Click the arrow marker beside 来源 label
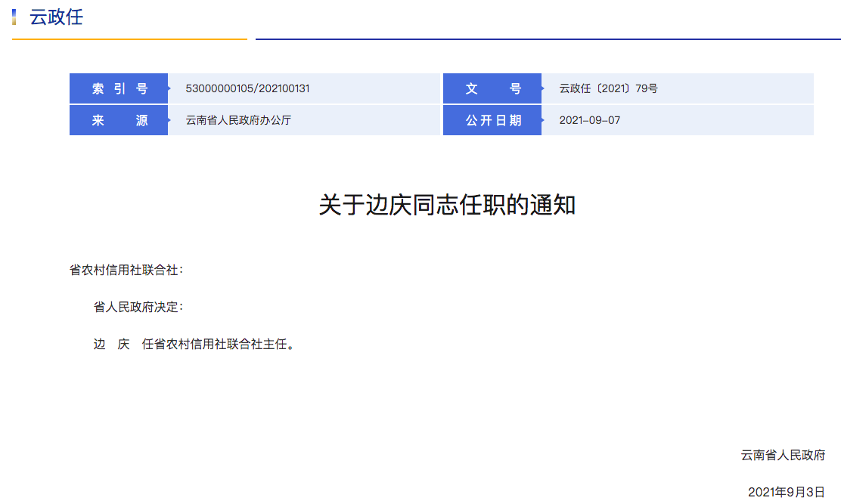841x504 pixels. [169, 120]
